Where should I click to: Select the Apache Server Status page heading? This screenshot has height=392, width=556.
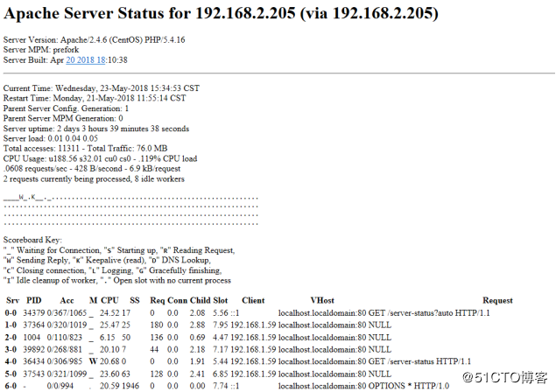pyautogui.click(x=221, y=13)
